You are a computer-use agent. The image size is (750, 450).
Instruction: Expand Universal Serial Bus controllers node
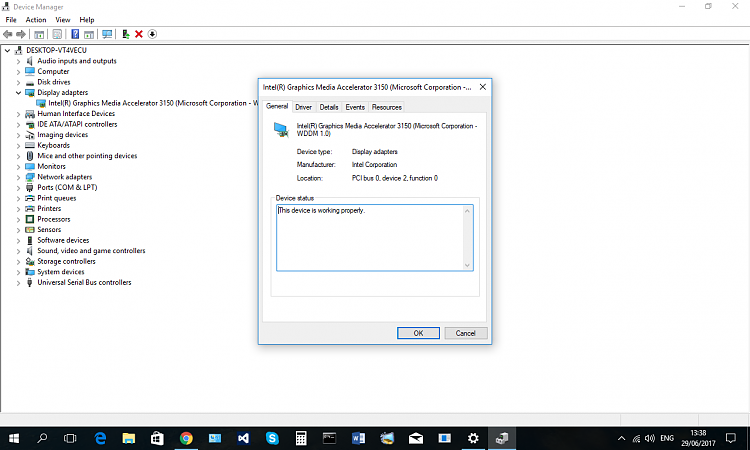18,283
